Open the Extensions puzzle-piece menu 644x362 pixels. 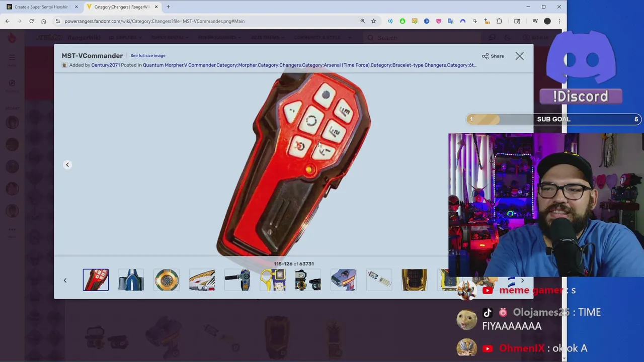point(499,21)
